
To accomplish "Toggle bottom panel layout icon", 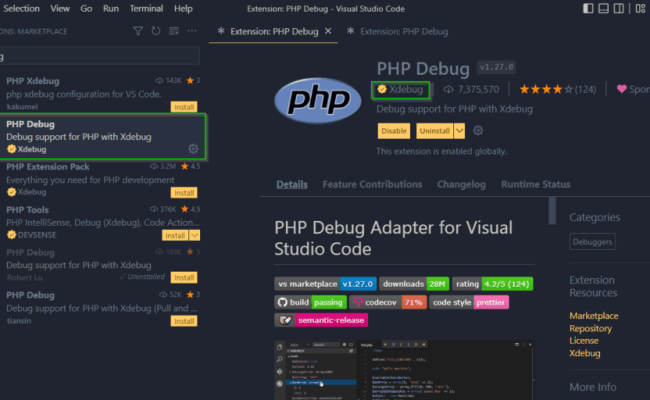I will [604, 8].
